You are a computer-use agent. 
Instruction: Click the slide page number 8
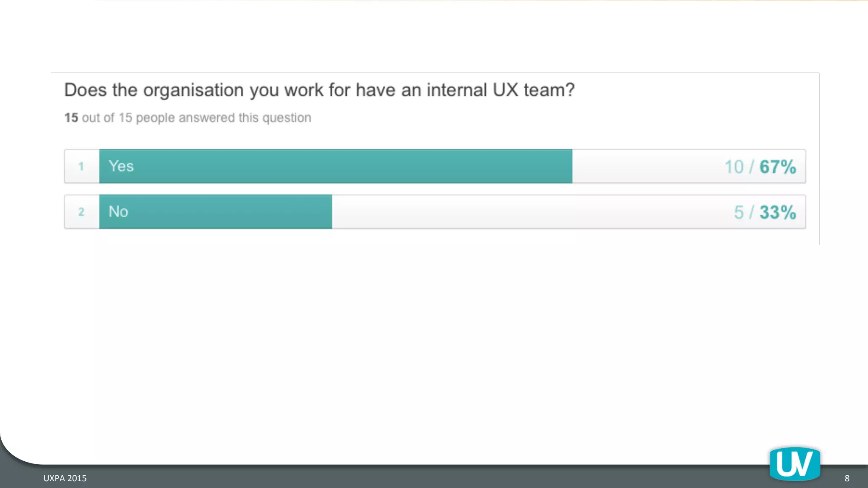tap(847, 478)
